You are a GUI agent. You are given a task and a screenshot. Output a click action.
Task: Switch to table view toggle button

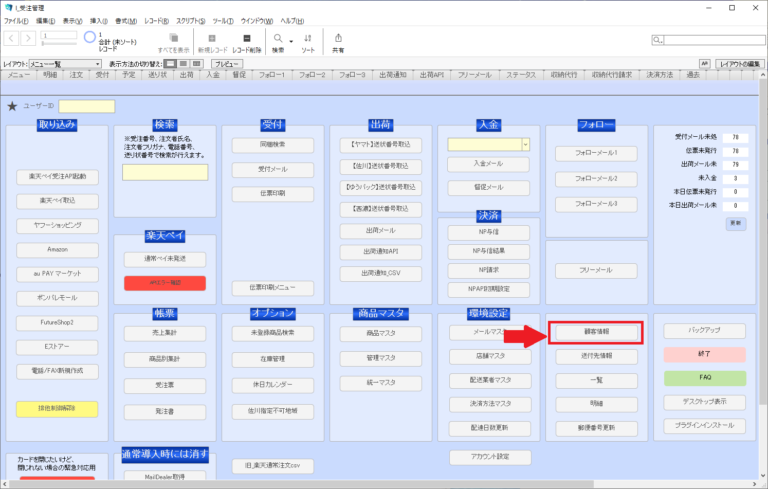point(197,63)
